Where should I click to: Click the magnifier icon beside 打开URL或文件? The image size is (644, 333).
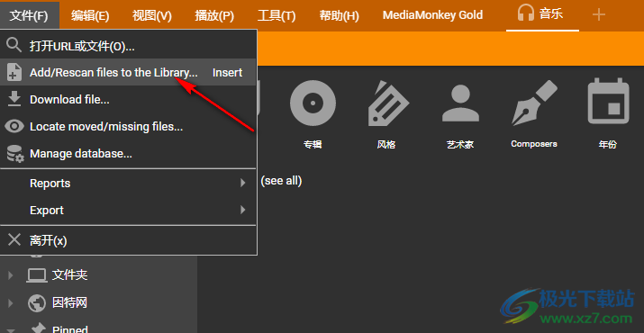[x=14, y=46]
